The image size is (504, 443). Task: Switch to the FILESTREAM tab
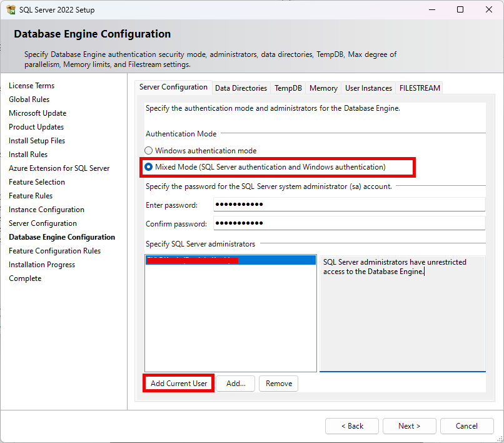pyautogui.click(x=420, y=88)
